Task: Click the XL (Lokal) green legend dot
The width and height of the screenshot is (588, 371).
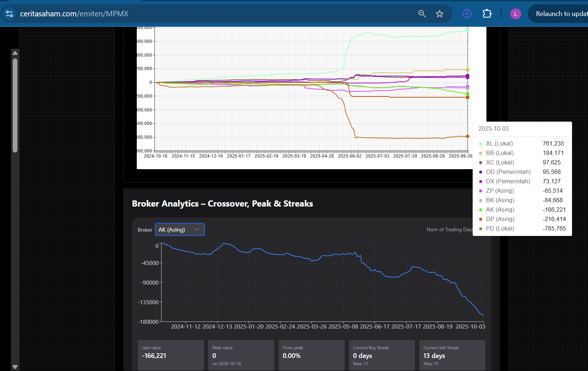Action: (481, 144)
